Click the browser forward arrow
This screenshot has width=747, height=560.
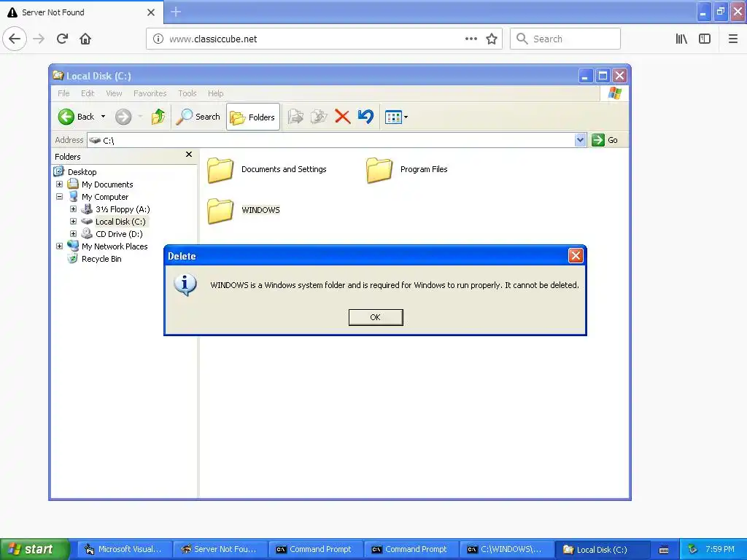(x=39, y=39)
